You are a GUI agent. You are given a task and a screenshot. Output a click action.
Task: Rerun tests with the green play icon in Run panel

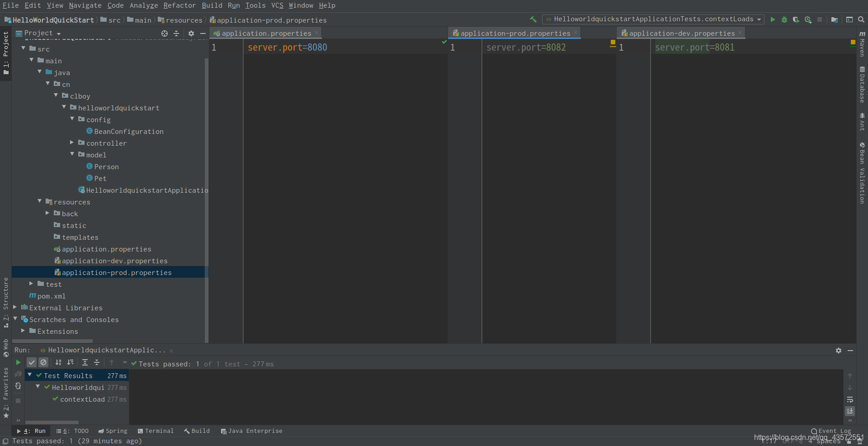pyautogui.click(x=18, y=362)
